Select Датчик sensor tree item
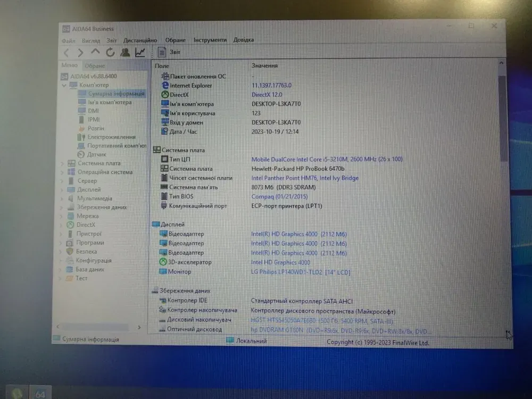532x399 pixels. [96, 154]
